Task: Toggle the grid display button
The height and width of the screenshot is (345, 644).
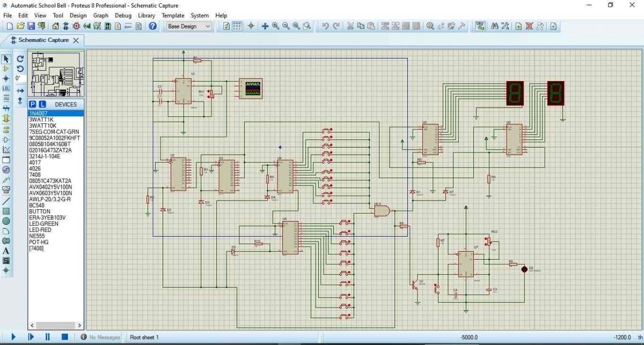Action: pyautogui.click(x=237, y=26)
